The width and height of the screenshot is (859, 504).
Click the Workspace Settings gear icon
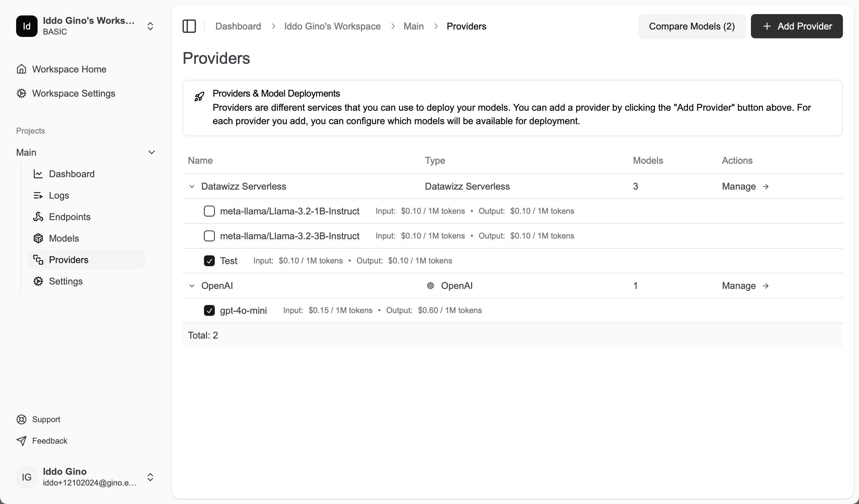coord(21,93)
